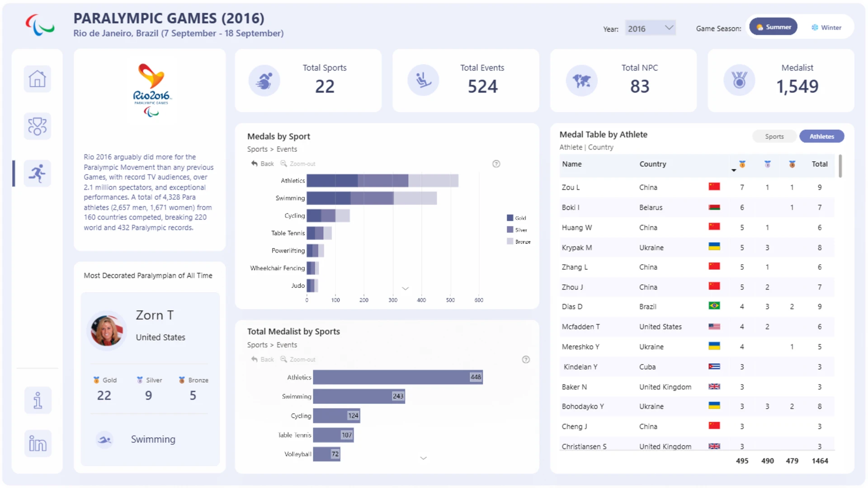
Task: Click Zoom-out in Total Medalist chart
Action: click(x=298, y=359)
